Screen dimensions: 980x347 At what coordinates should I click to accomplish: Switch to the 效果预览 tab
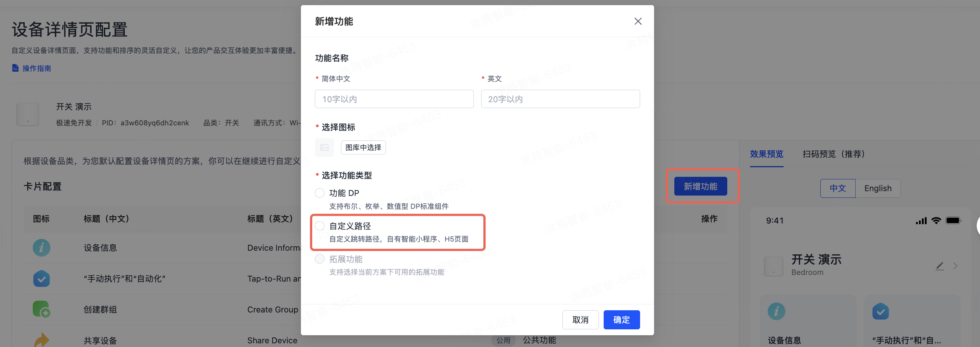(766, 154)
